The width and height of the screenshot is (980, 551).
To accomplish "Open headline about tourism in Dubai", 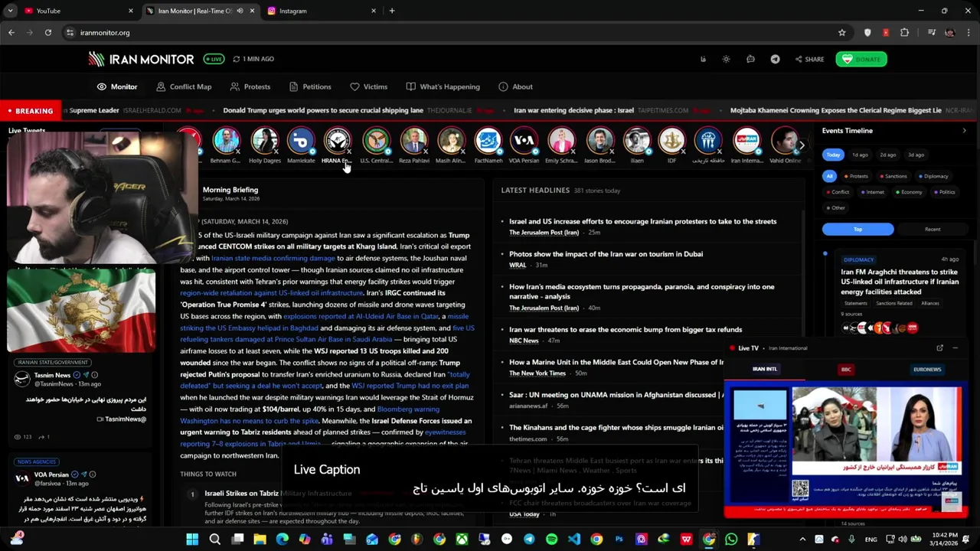I will coord(606,254).
